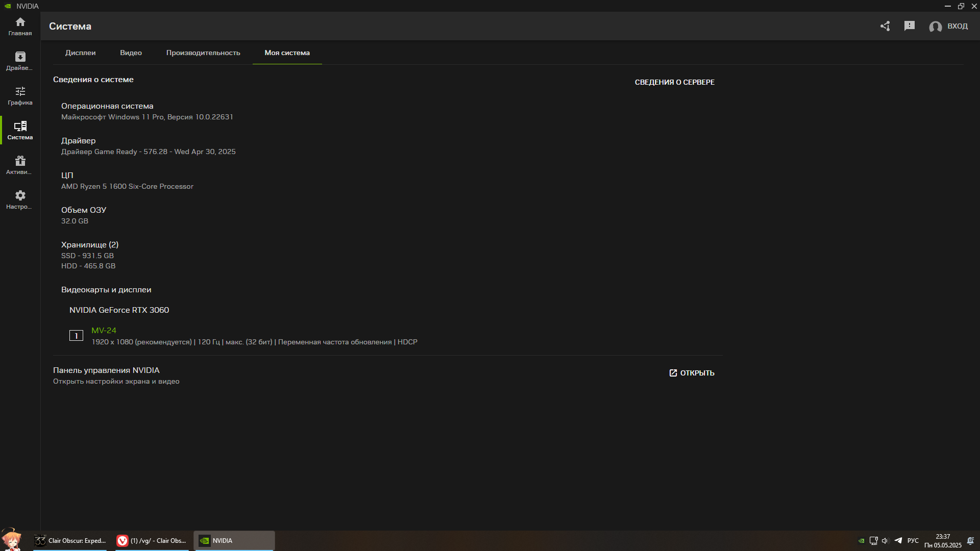Click the SSD - 931.5 GB entry

click(87, 256)
